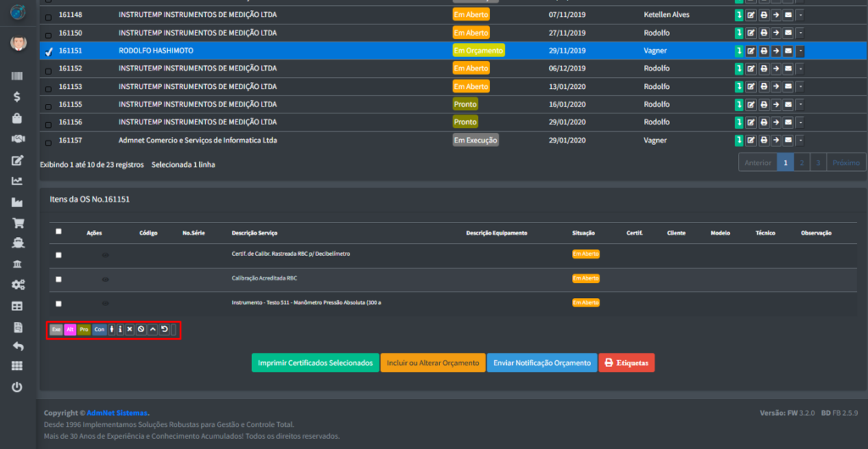Click envelope icon for order 161157
The height and width of the screenshot is (449, 868).
pyautogui.click(x=787, y=140)
